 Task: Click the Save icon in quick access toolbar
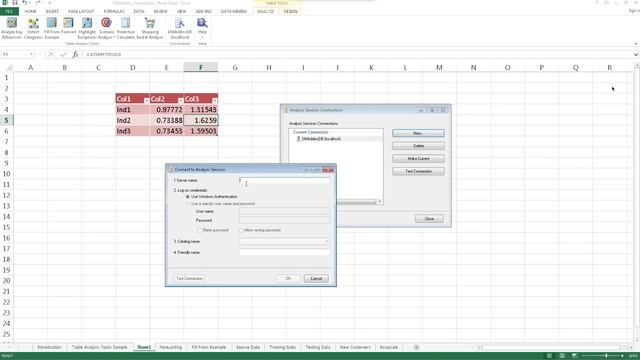(x=15, y=3)
